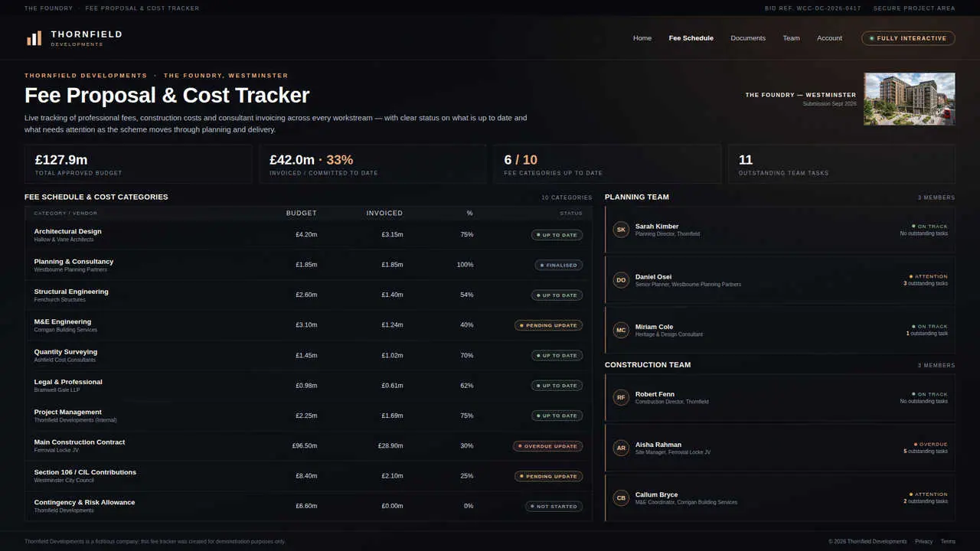Select Daniel Osei's DO avatar

pos(621,280)
